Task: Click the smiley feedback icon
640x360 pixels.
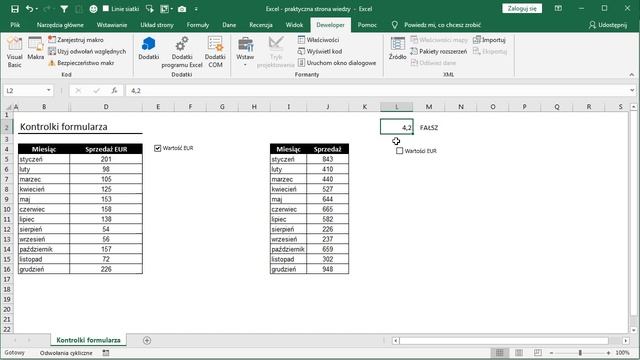Action: (93, 9)
